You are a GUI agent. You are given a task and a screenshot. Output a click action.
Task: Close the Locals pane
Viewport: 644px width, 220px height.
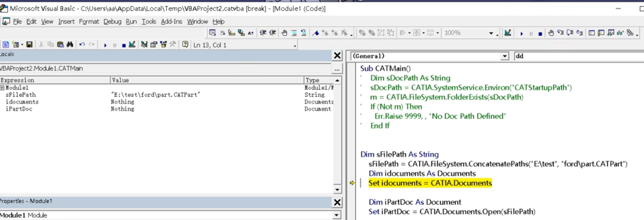point(337,56)
